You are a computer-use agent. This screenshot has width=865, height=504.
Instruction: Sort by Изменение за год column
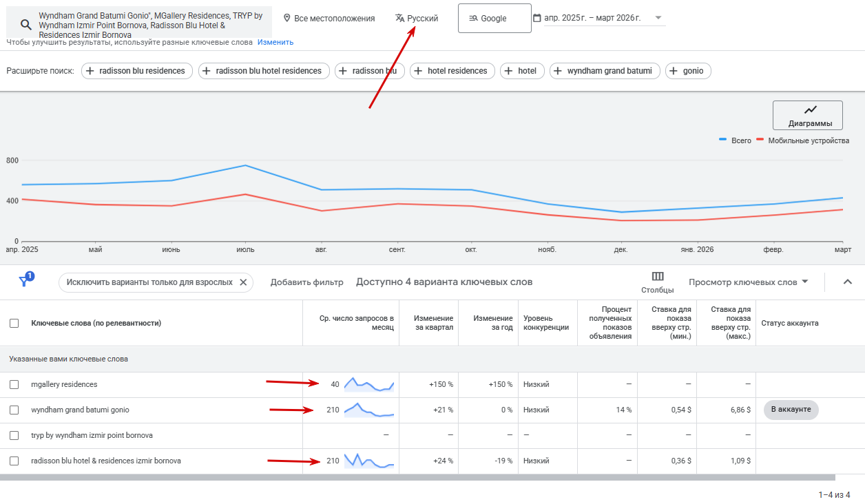493,323
